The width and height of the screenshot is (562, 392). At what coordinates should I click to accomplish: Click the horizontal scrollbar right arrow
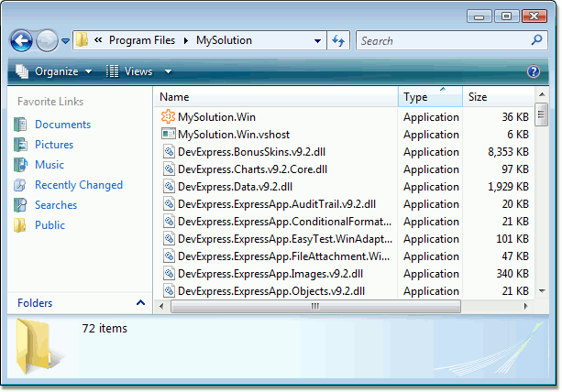click(x=525, y=307)
